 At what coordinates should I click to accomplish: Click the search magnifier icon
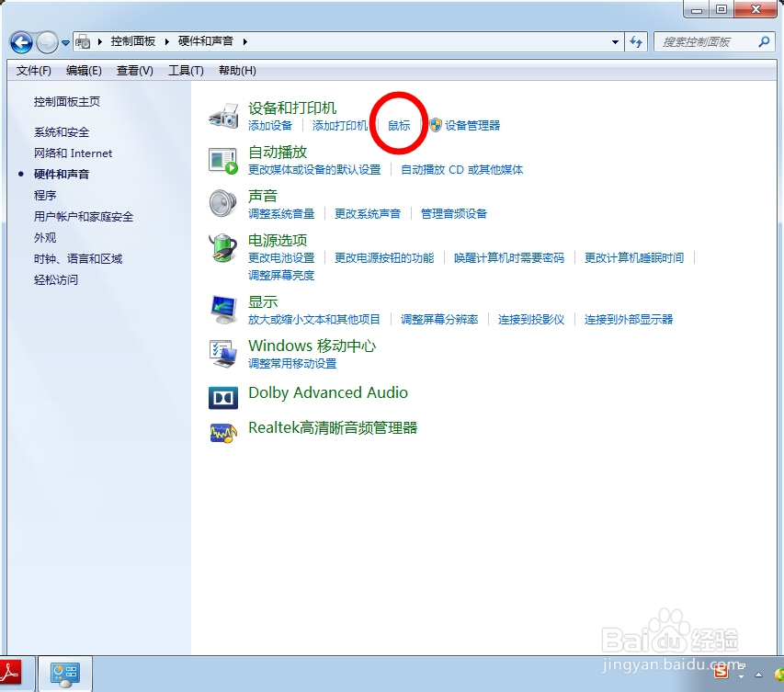coord(764,42)
